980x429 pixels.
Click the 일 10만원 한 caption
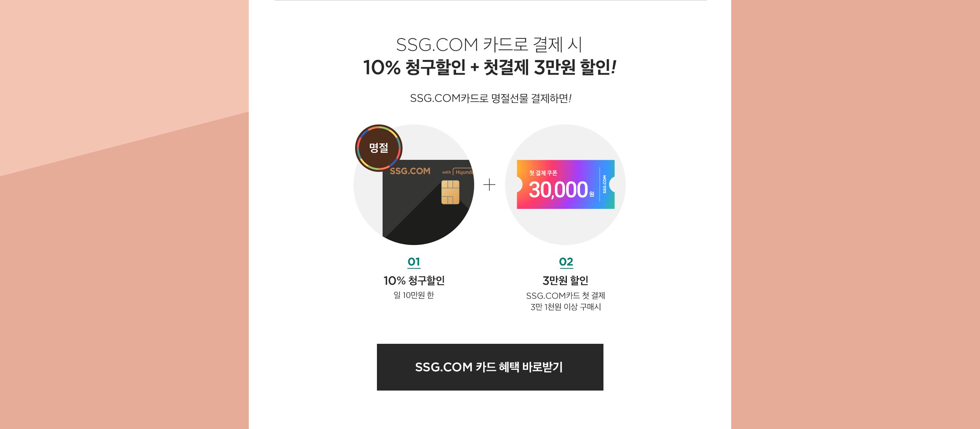tap(414, 295)
